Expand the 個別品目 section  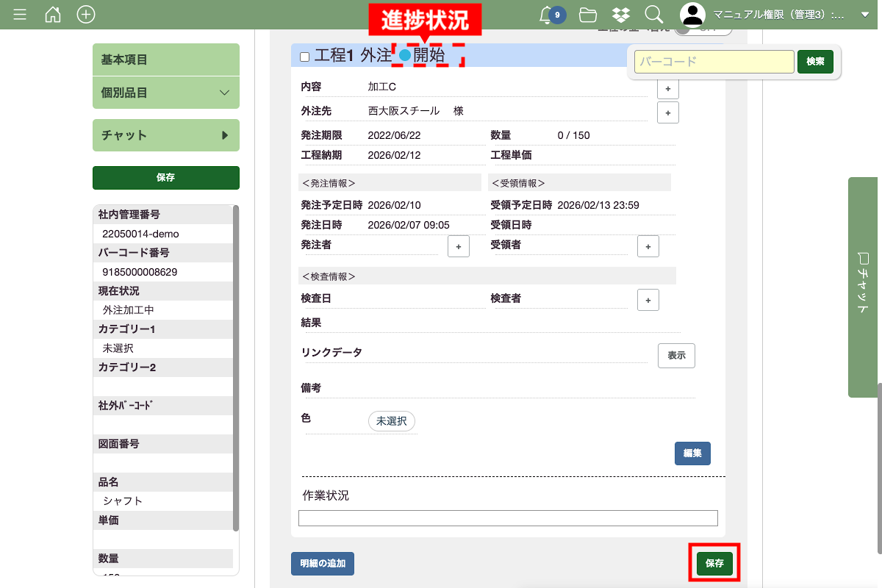pos(166,93)
